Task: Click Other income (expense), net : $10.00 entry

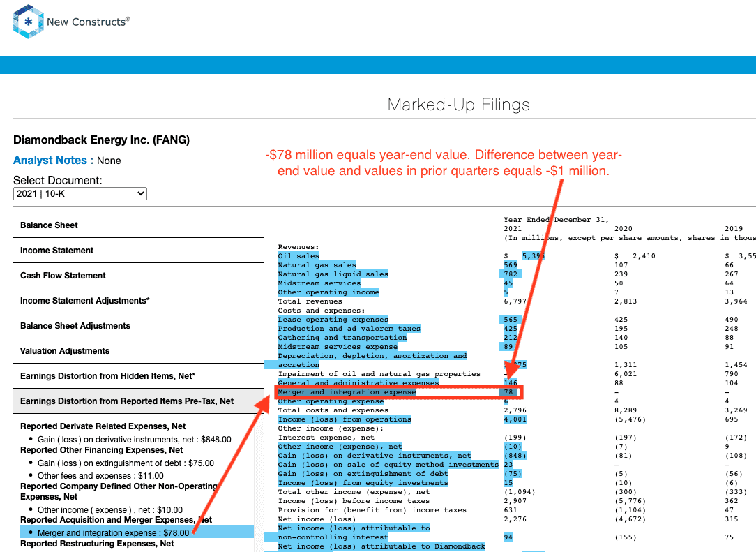Action: tap(110, 510)
